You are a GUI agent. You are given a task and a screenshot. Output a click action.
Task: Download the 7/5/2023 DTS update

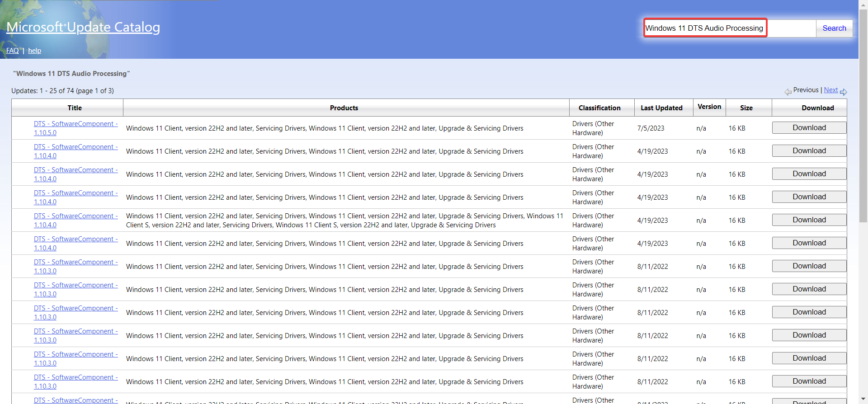click(809, 128)
